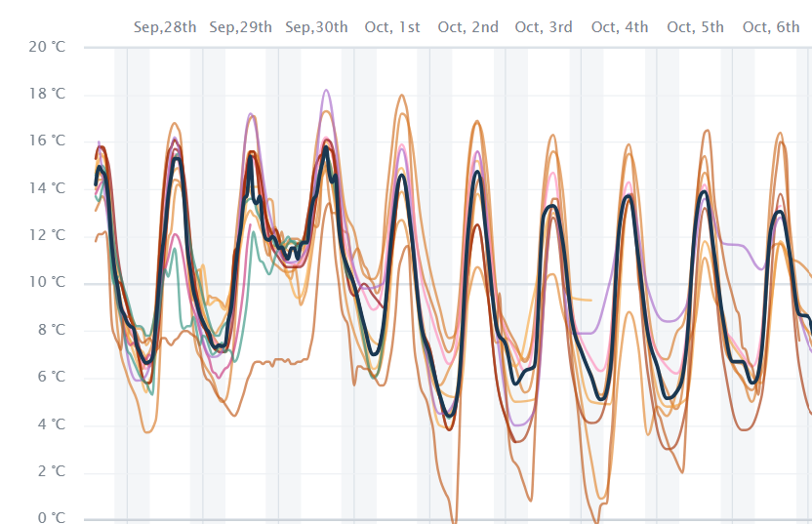
Task: Select the 10 °C axis label
Action: coord(47,282)
